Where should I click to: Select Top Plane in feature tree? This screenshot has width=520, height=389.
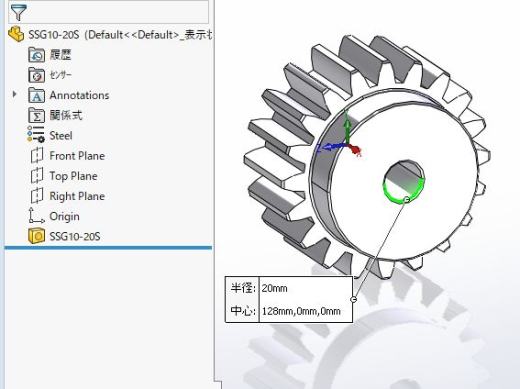(73, 176)
